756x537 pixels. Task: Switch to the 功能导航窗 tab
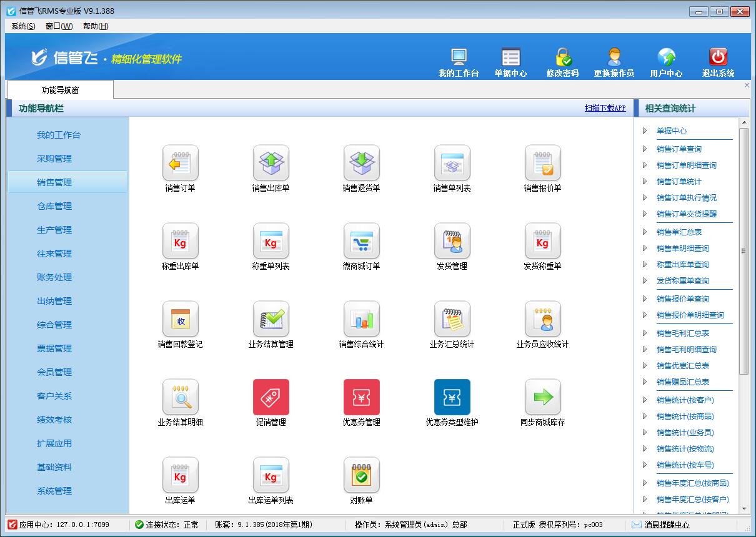59,89
